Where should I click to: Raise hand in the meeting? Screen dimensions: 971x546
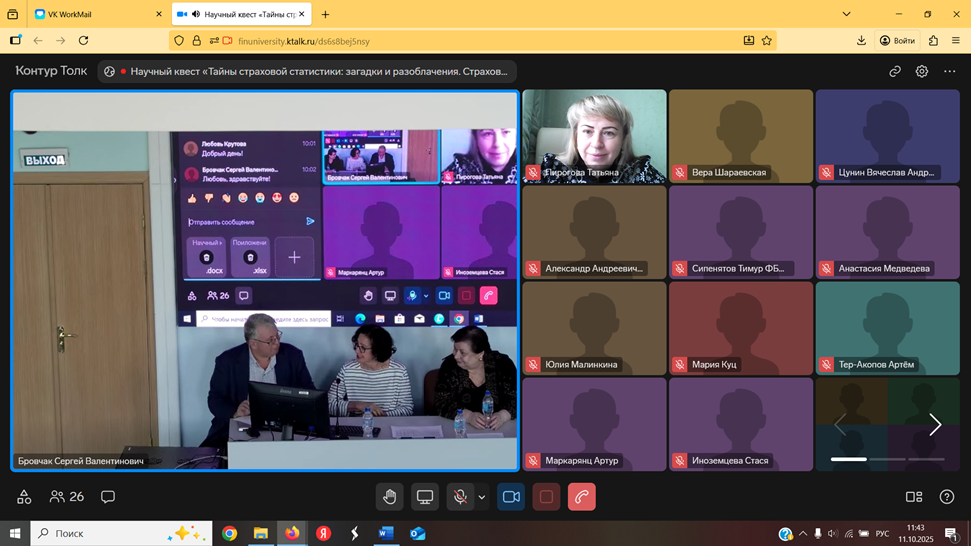pos(390,497)
